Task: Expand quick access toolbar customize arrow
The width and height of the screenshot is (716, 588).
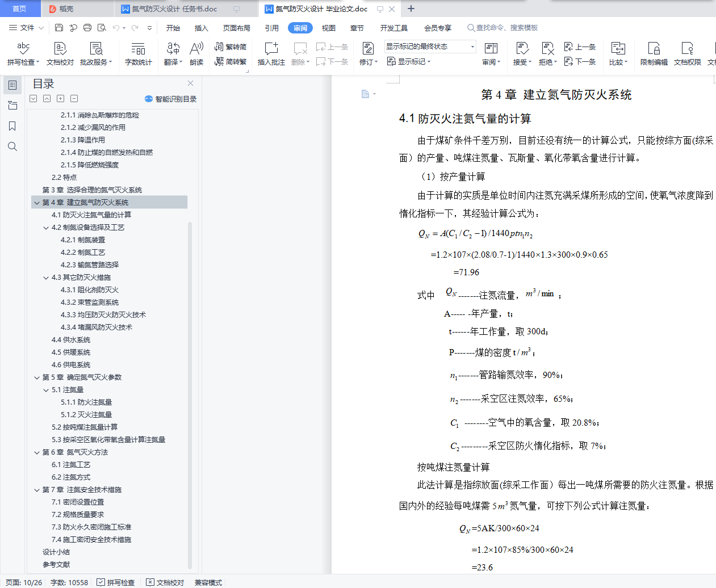Action: [x=149, y=27]
